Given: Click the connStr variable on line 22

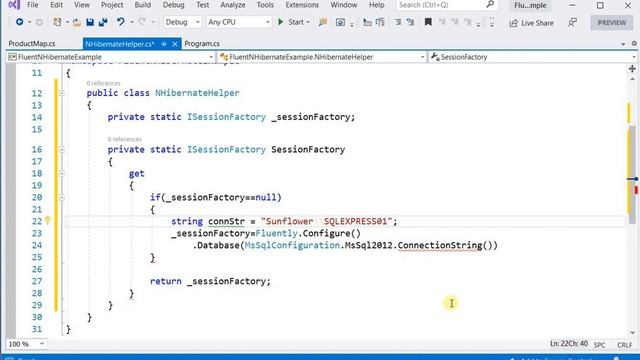Looking at the screenshot, I should tap(226, 221).
